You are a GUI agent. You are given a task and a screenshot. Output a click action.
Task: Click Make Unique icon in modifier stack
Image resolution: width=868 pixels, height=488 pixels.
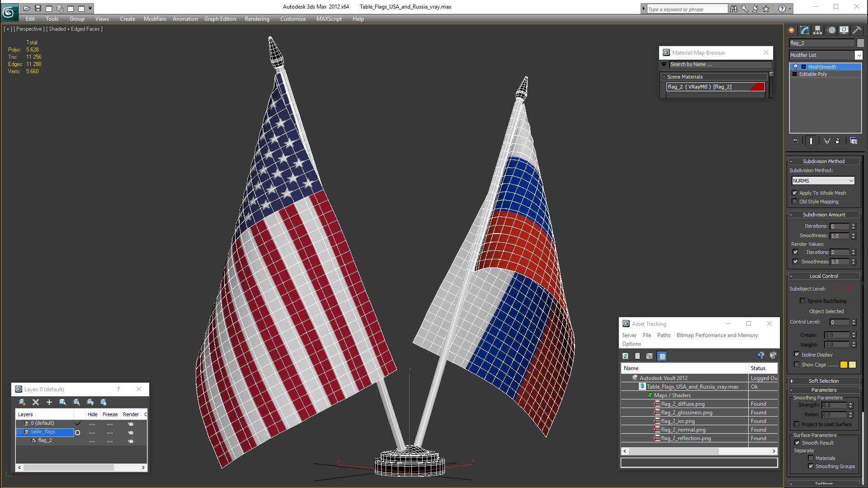coord(827,141)
